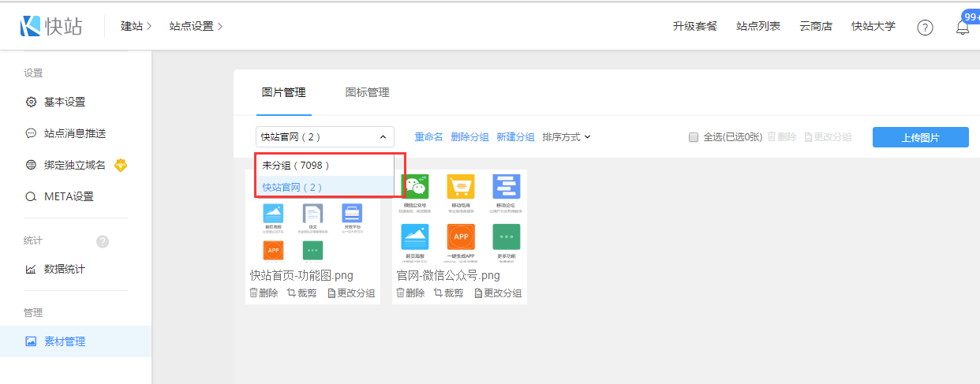Click the 新建分组 link

515,137
